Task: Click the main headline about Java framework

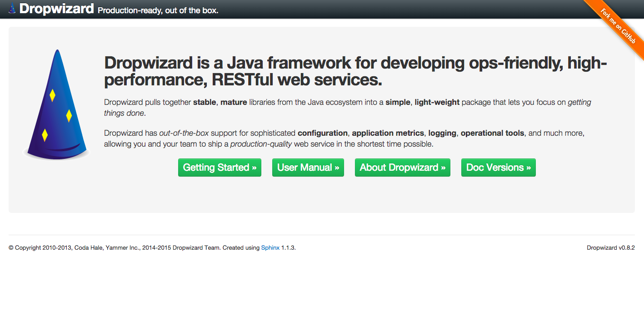Action: [356, 71]
